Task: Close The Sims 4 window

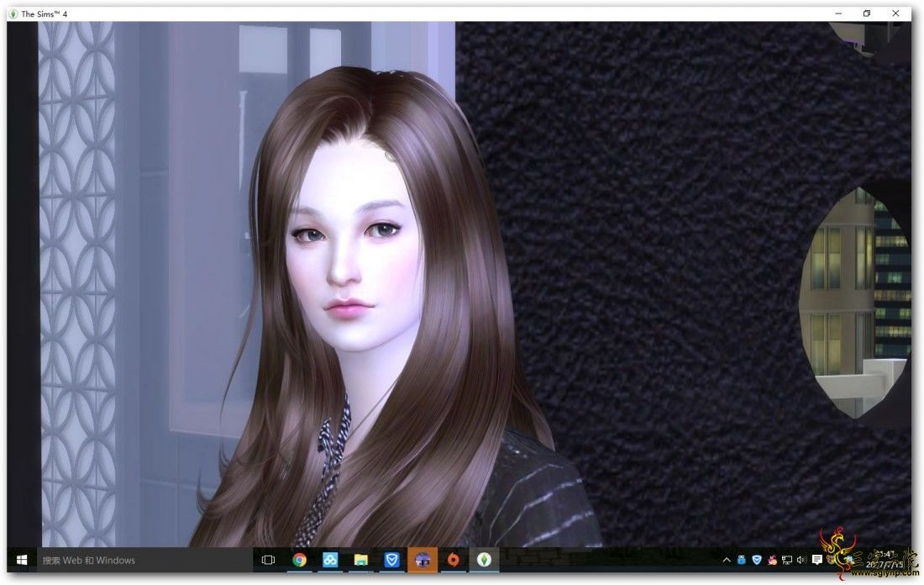Action: (895, 13)
